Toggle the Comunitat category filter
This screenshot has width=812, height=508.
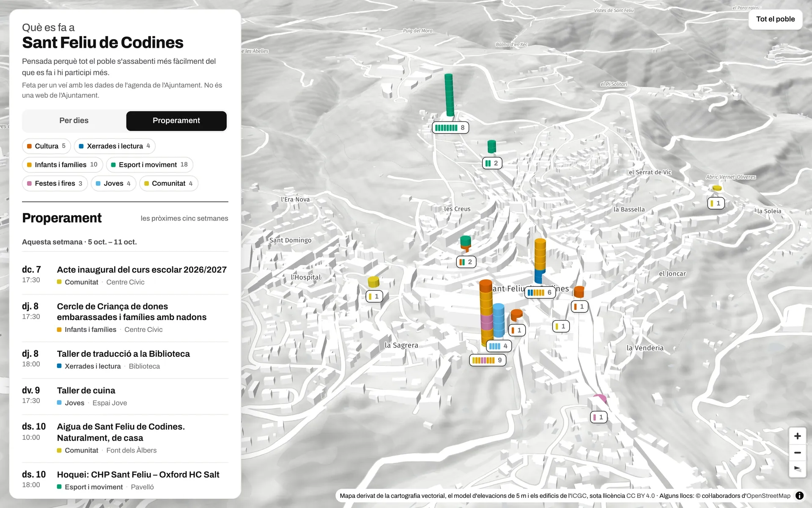[169, 183]
